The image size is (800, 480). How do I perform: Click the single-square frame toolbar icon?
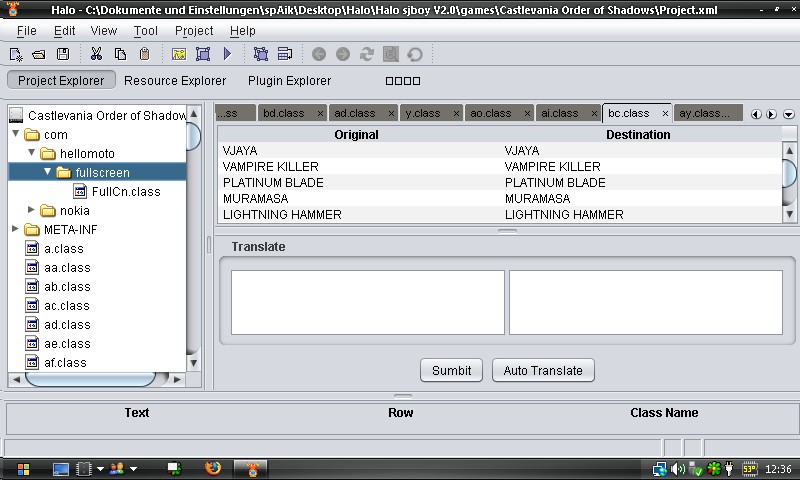(x=203, y=54)
